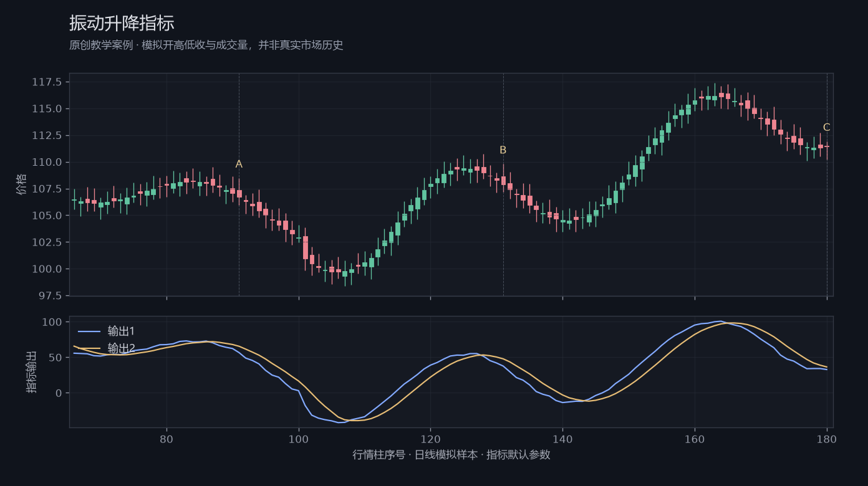Click price axis tick 100.0
Image resolution: width=868 pixels, height=486 pixels.
coord(47,269)
